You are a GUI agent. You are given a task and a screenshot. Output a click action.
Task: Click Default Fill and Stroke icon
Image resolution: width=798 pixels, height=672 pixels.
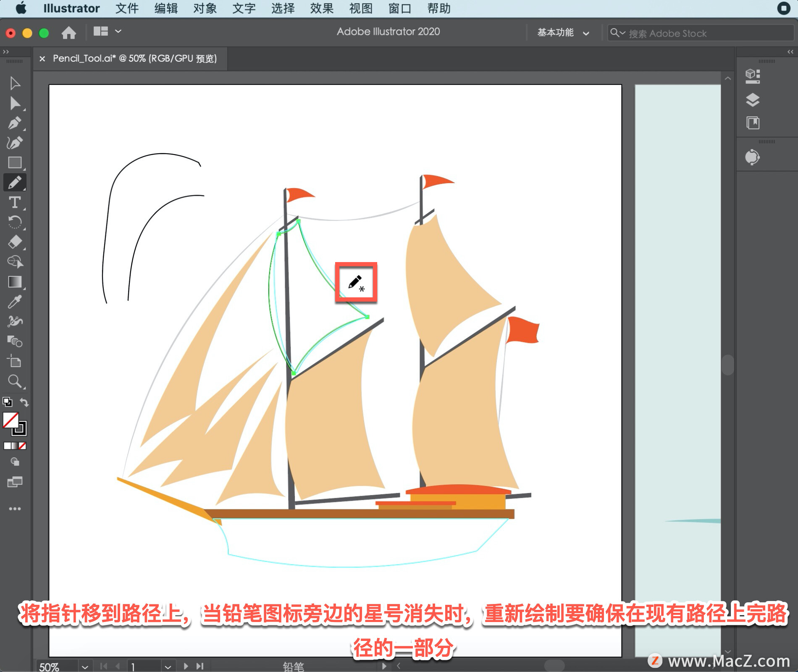(x=7, y=402)
